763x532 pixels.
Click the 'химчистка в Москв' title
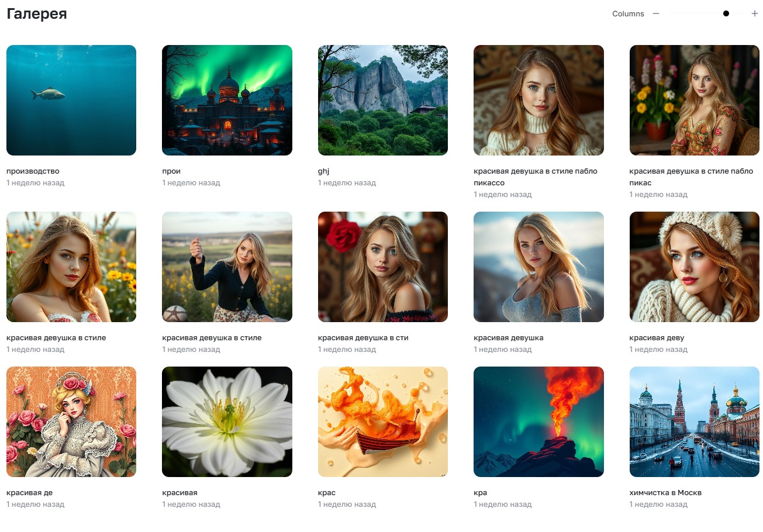coord(665,493)
